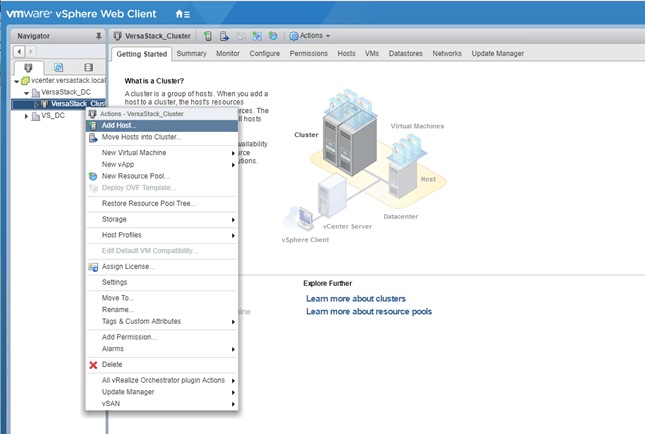The image size is (645, 434).
Task: Select Rename in the context menu
Action: tap(162, 310)
